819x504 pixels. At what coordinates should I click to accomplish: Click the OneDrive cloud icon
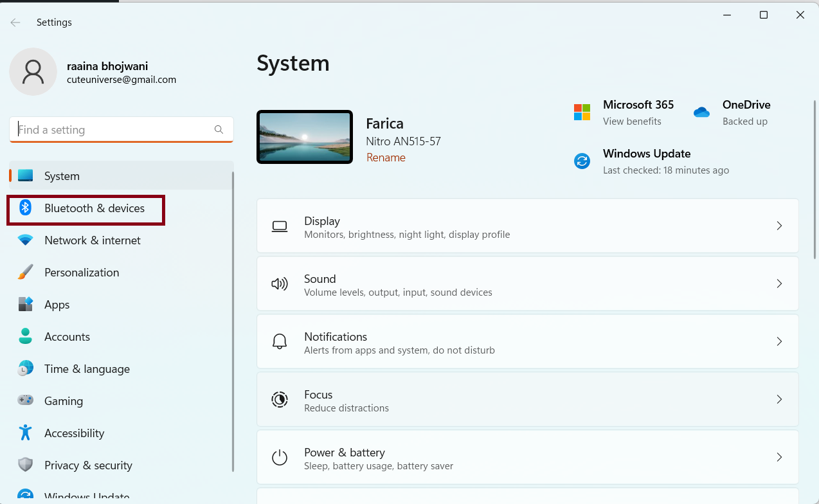[701, 112]
